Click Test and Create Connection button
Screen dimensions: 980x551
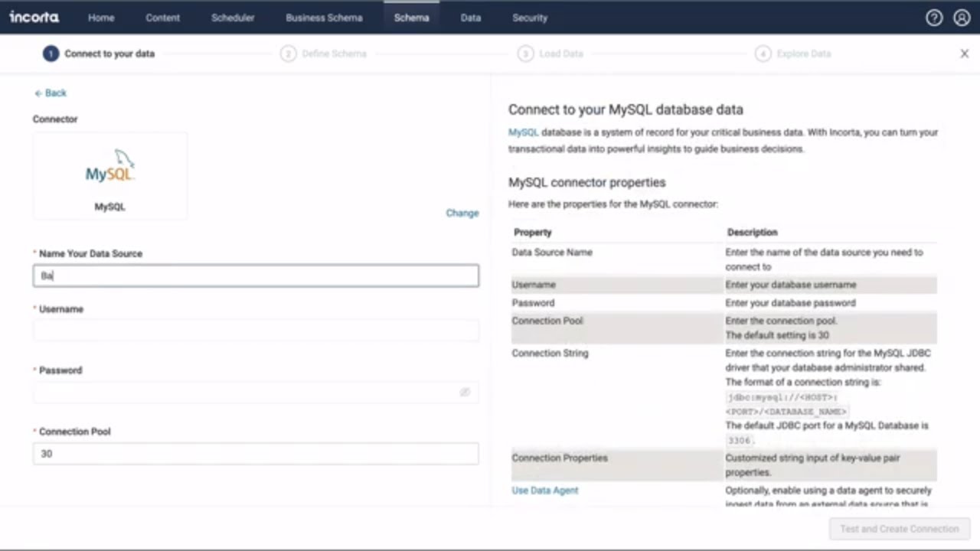(x=900, y=529)
